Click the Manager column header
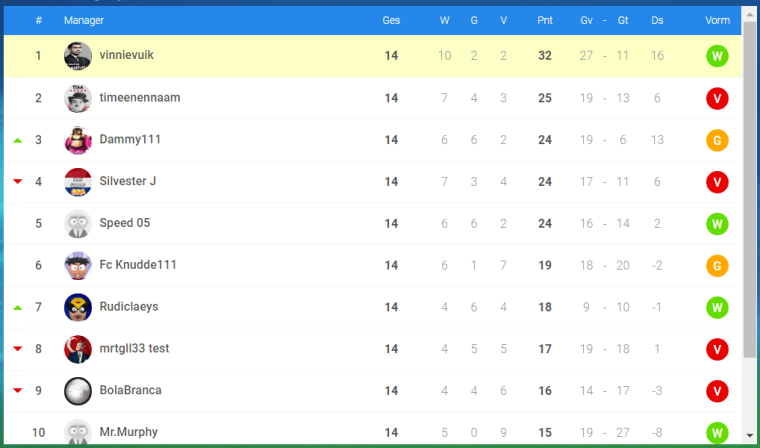Screen dimensions: 760x448 coord(84,20)
